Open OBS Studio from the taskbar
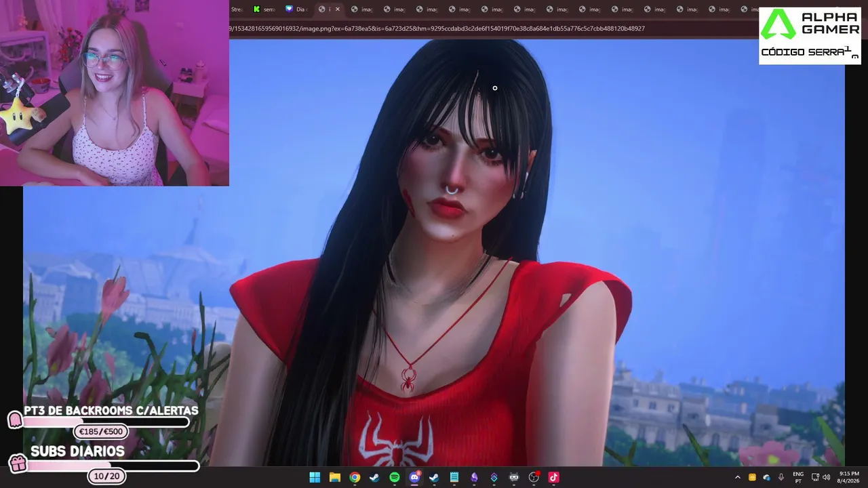This screenshot has width=868, height=488. [x=534, y=477]
